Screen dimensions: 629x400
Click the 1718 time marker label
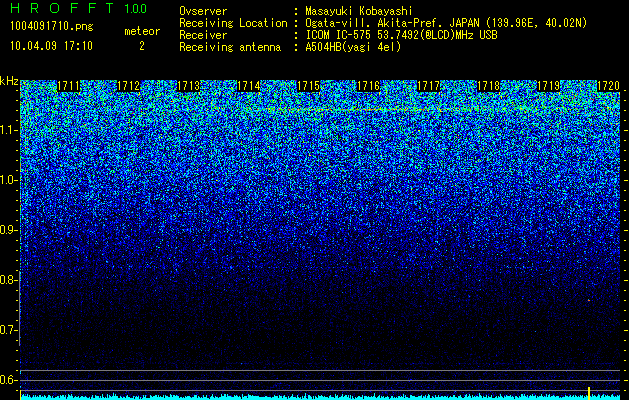pos(489,86)
